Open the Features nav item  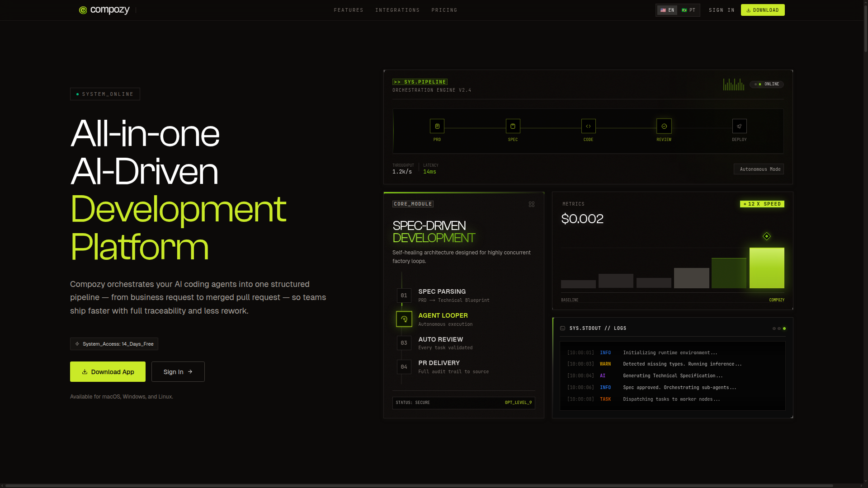click(x=349, y=10)
